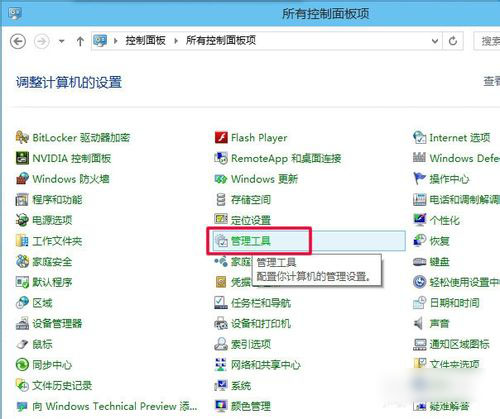The image size is (500, 419).
Task: Open the 工作文件夹 icon
Action: click(22, 241)
